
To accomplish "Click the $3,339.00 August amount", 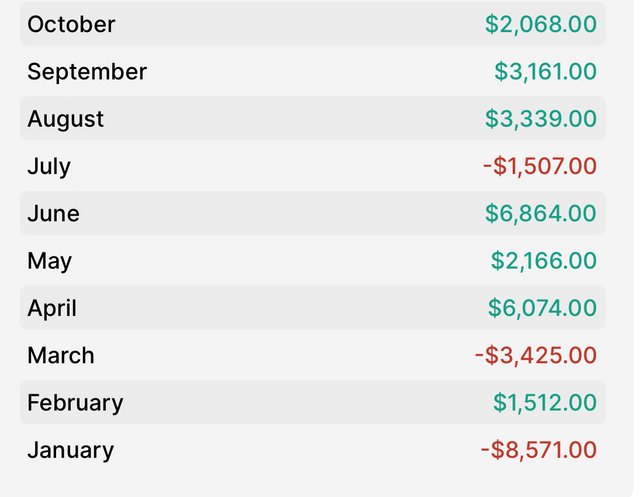I will (x=541, y=119).
